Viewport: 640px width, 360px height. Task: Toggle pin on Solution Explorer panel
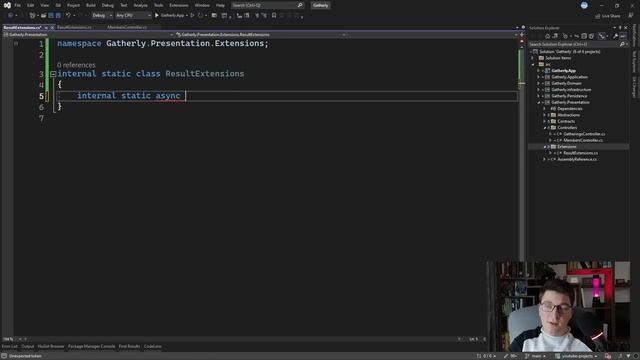(x=620, y=28)
